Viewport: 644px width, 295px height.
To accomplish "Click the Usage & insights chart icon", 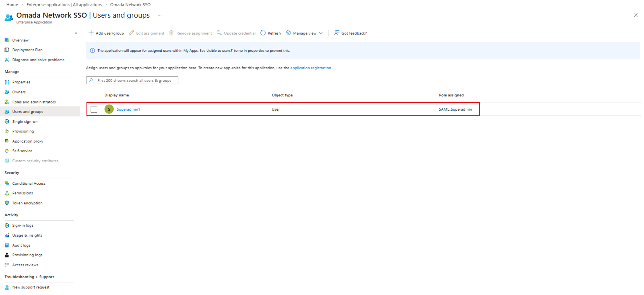I will tap(7, 235).
